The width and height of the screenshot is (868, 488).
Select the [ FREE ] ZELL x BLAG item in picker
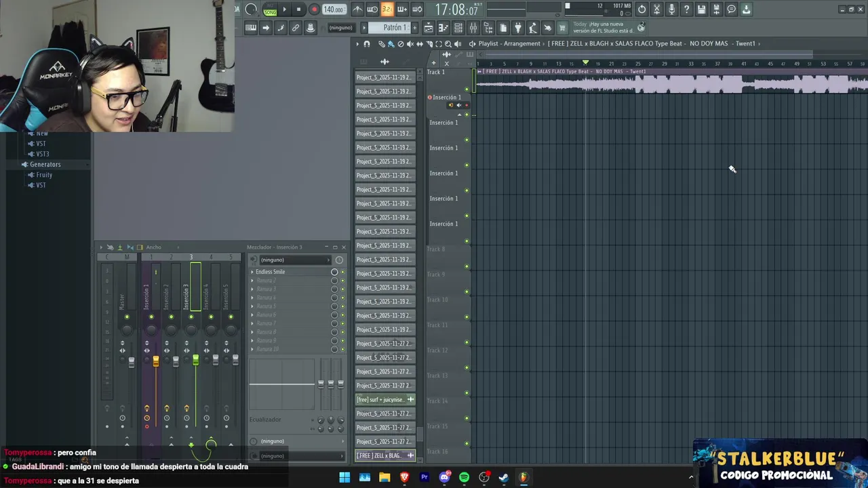coord(385,455)
